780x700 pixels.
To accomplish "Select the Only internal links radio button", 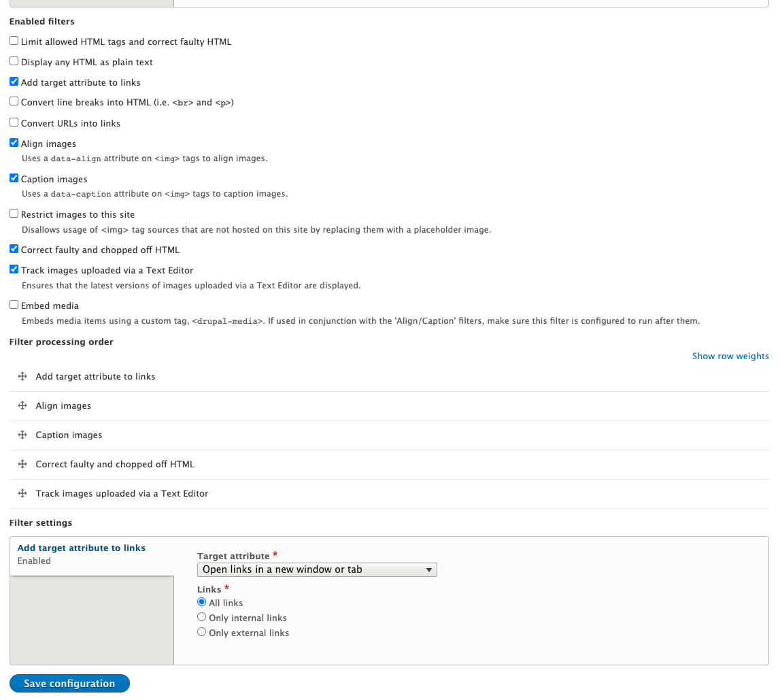I will click(x=201, y=616).
